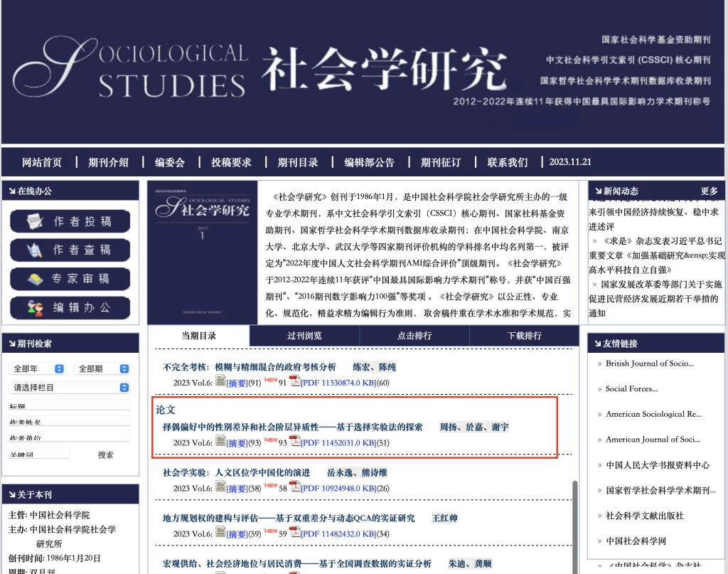This screenshot has height=574, width=728.
Task: Click 更多 link in 新闻动态 panel
Action: (709, 191)
